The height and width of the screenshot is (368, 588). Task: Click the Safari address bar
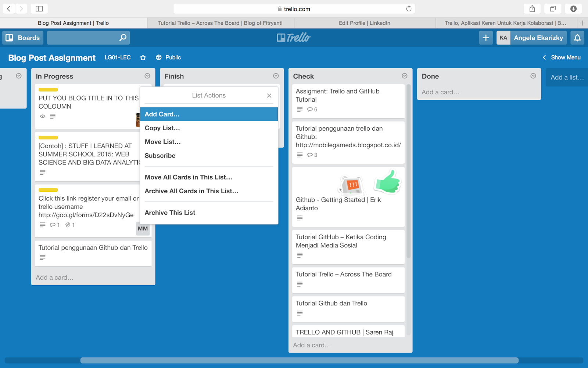pyautogui.click(x=294, y=9)
